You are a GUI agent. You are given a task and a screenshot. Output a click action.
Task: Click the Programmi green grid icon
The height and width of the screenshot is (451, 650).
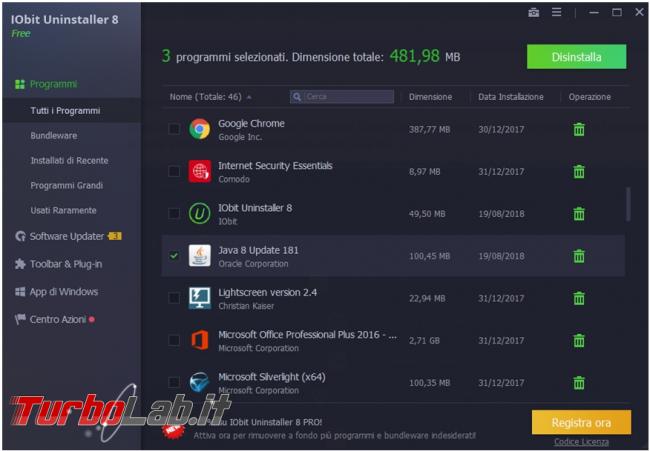[20, 85]
